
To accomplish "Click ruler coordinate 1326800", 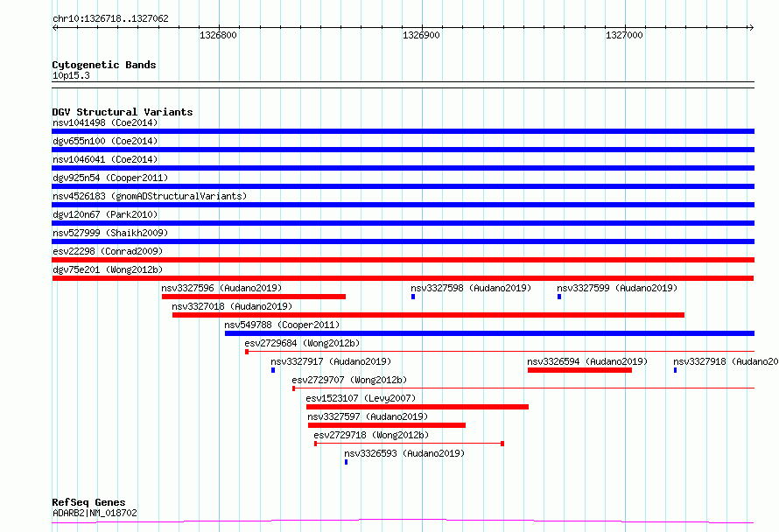I will 218,35.
